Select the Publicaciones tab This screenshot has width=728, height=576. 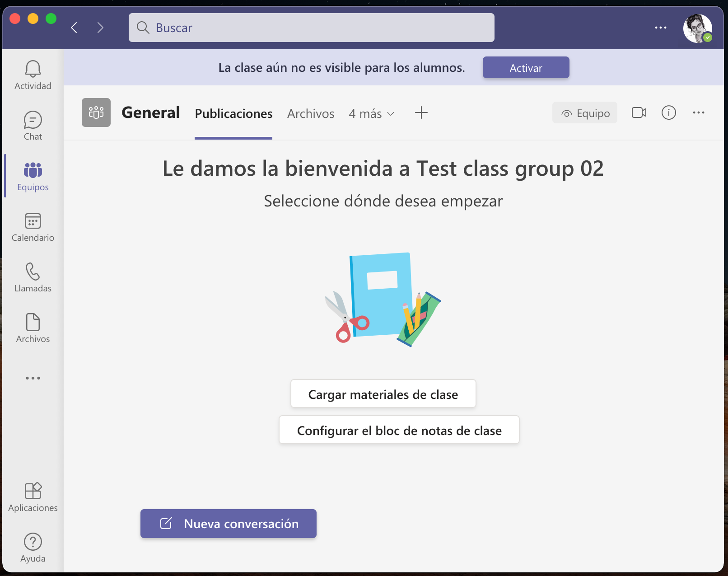pyautogui.click(x=233, y=113)
